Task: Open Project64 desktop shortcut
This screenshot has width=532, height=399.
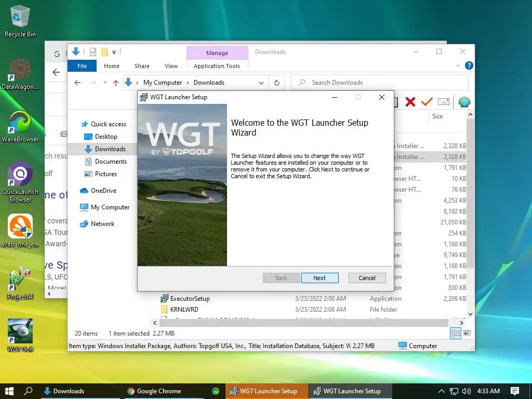Action: pyautogui.click(x=20, y=283)
